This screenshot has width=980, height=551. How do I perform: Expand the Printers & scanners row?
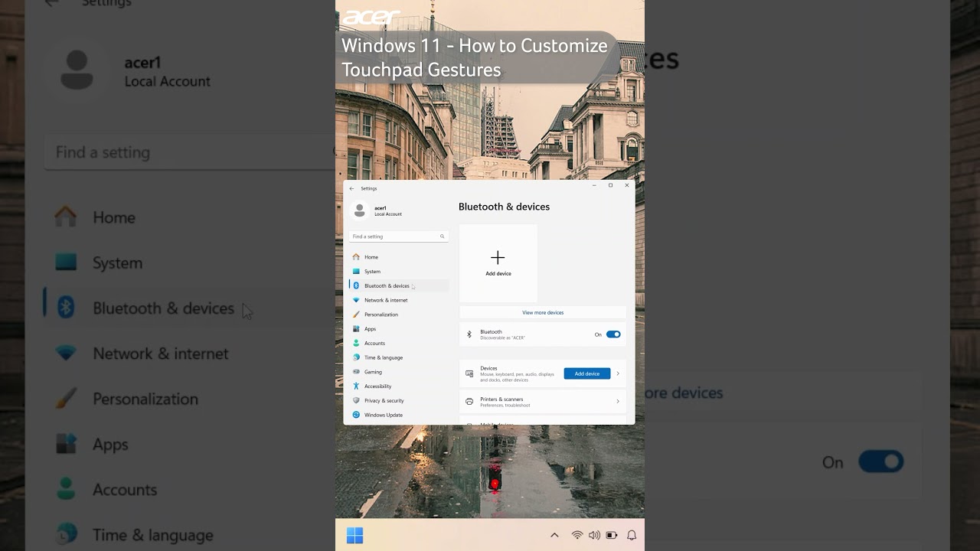pyautogui.click(x=543, y=401)
